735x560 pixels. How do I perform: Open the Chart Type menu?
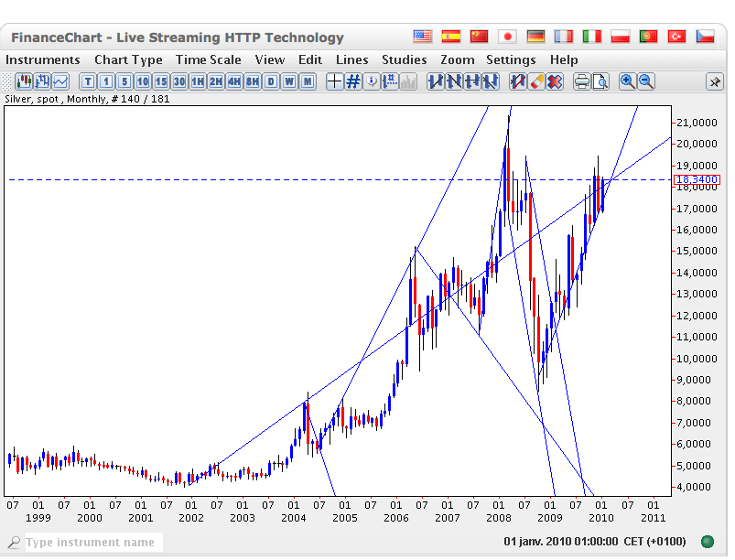coord(128,59)
